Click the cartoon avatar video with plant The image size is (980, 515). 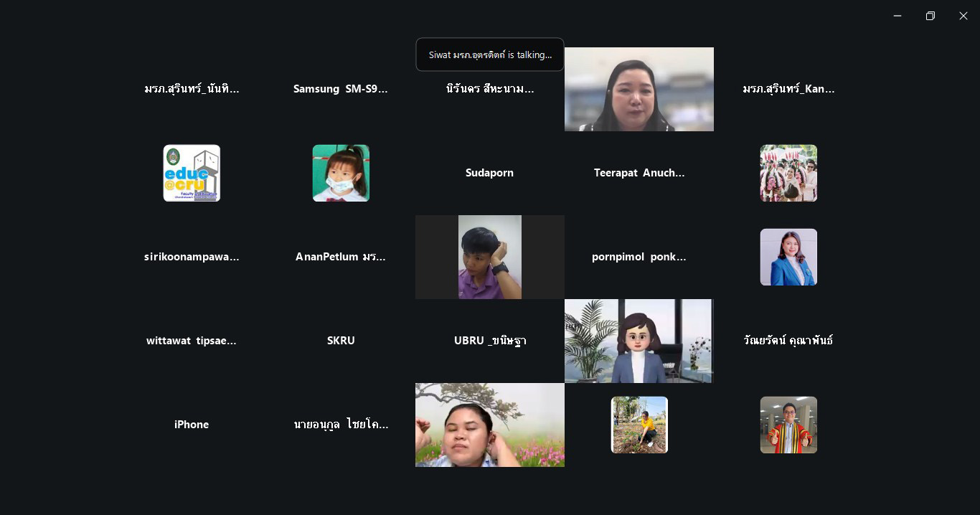point(639,341)
